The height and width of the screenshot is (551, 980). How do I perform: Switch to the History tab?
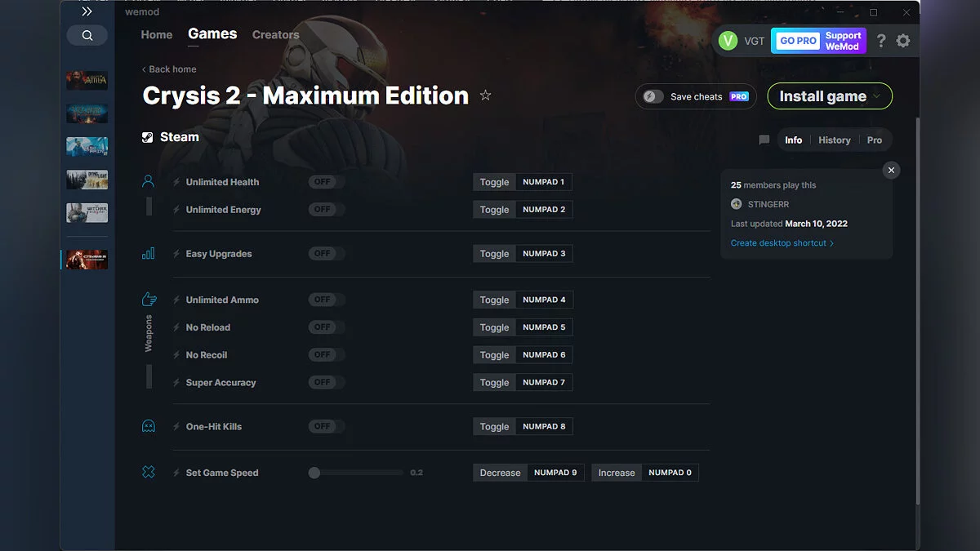click(x=834, y=140)
